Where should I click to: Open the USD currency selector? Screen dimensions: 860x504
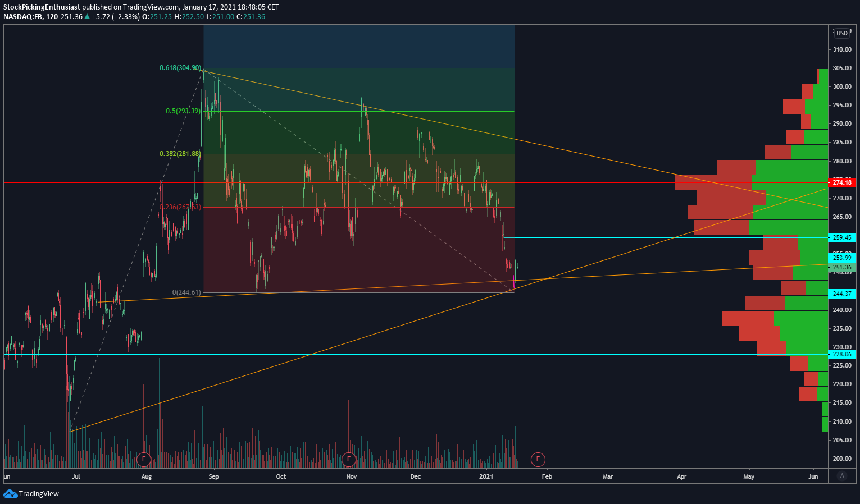click(x=841, y=33)
